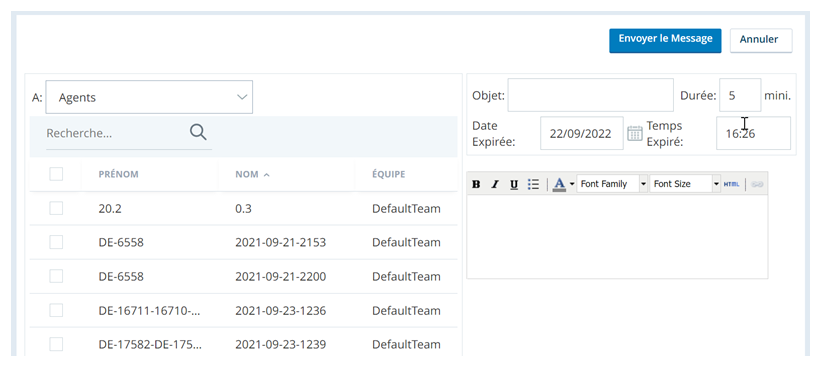Screen dimensions: 813x368
Task: Click first name cell 20.2
Action: click(x=110, y=208)
